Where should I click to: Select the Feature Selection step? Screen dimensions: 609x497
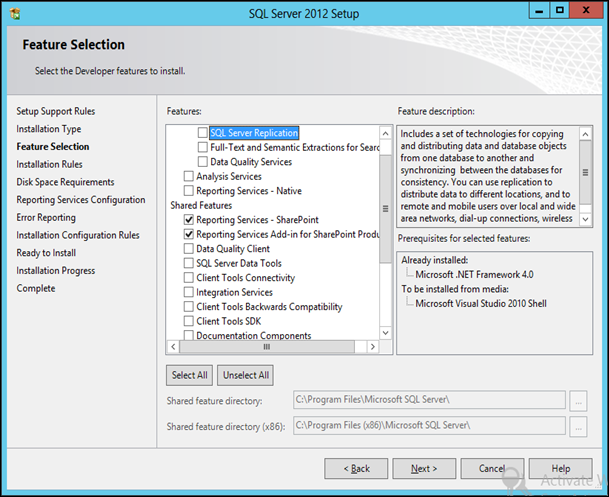(53, 147)
